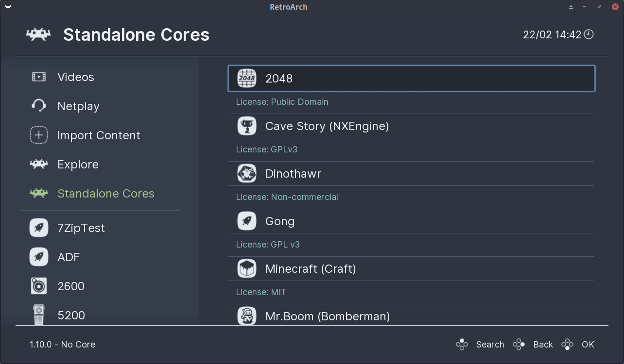Click the 22/02 14:42 date and time
Viewport: 624px width, 364px height.
click(x=552, y=35)
